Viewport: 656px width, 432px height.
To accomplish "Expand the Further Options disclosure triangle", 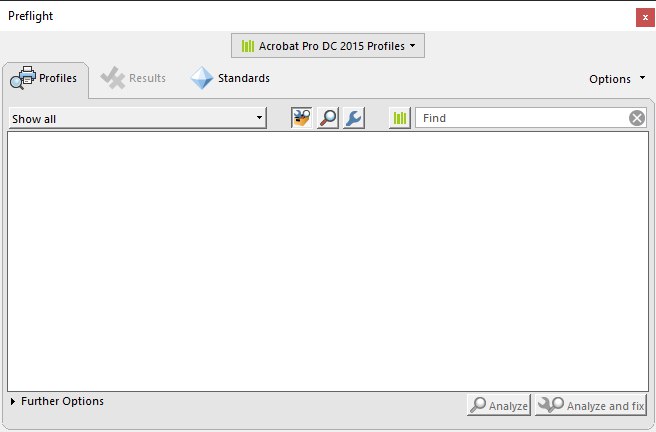I will tap(13, 401).
